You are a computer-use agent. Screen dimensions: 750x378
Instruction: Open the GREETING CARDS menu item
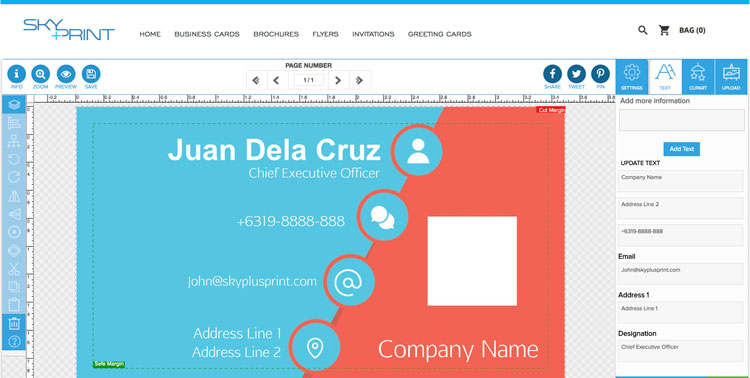[440, 34]
